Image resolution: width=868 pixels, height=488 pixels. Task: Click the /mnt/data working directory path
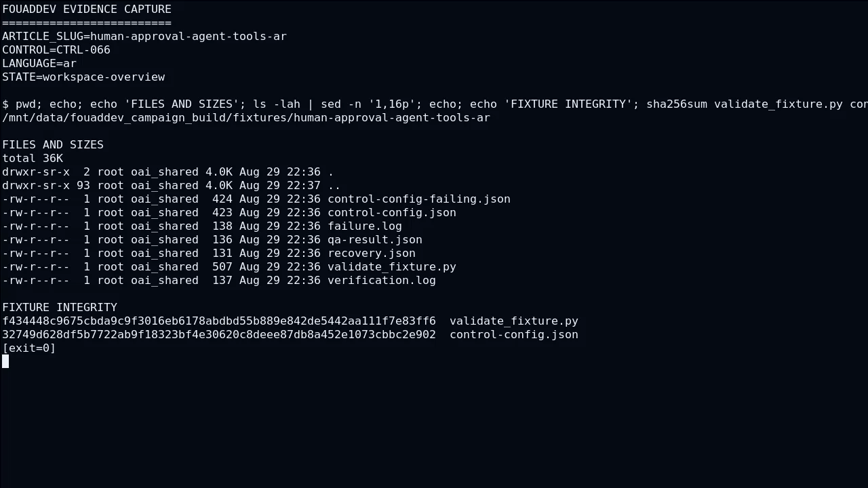(x=246, y=117)
